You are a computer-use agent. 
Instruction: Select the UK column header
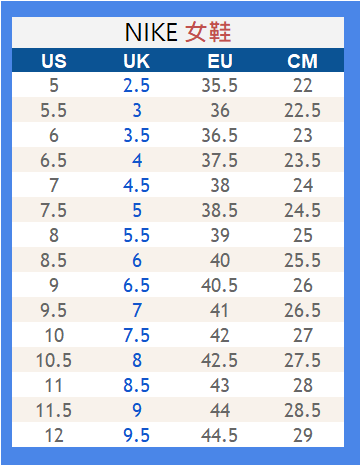point(136,61)
